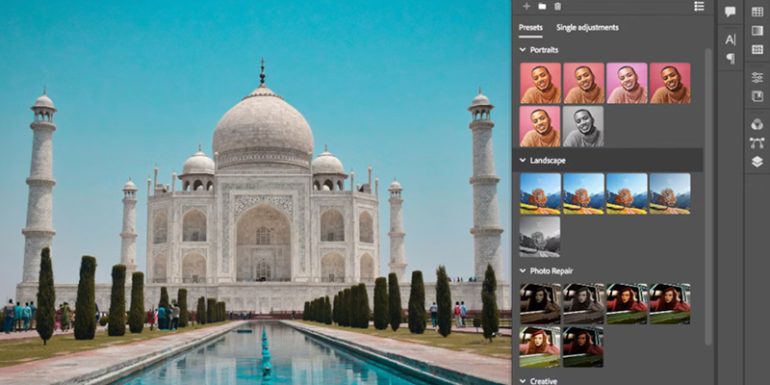Open the Libraries panel icon below the sliders
770x385 pixels.
coord(757,96)
